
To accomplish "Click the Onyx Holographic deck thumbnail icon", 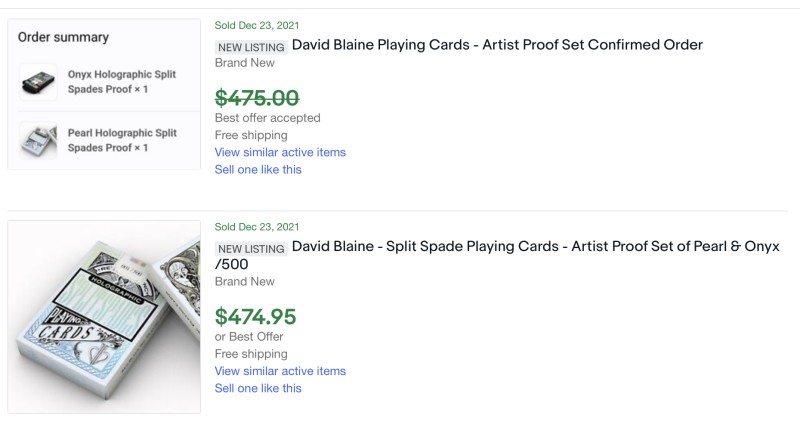I will pos(39,83).
